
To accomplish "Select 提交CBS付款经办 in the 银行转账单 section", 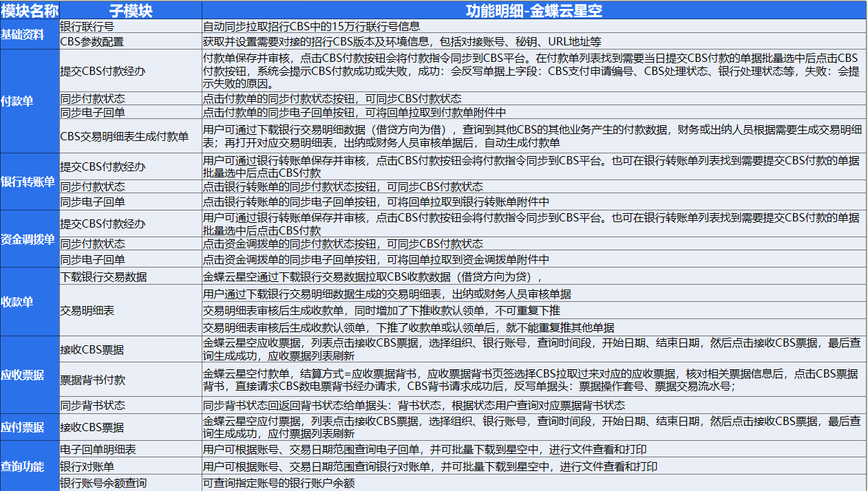I will 131,166.
